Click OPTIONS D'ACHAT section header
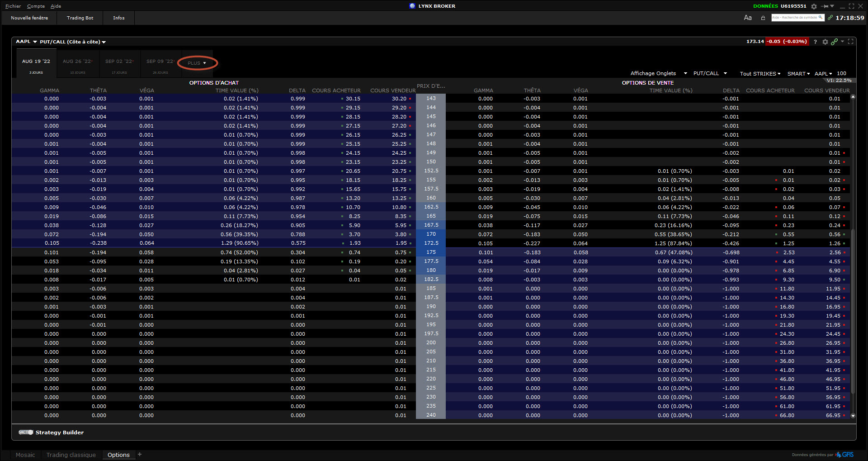Screen dimensions: 868x461 (214, 83)
